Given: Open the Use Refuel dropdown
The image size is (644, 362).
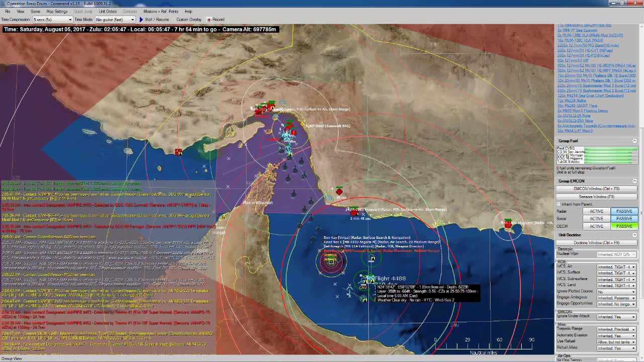Looking at the screenshot, I should (616, 342).
